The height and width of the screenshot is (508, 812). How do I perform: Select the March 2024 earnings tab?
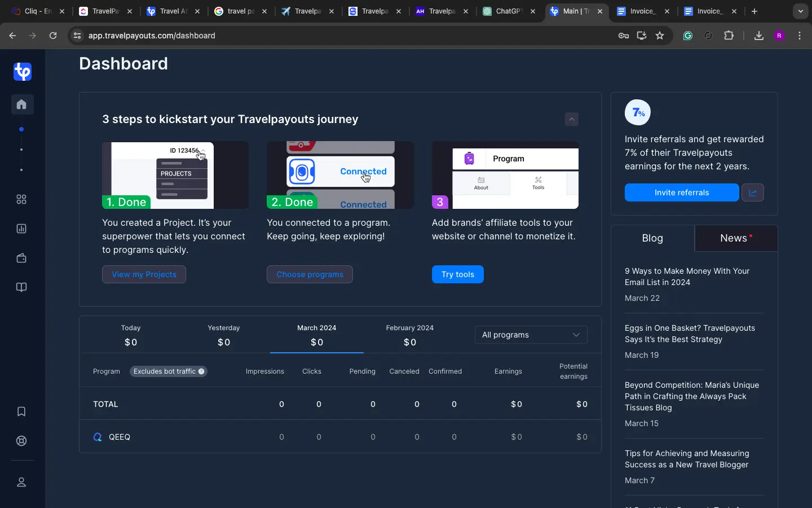pos(317,335)
